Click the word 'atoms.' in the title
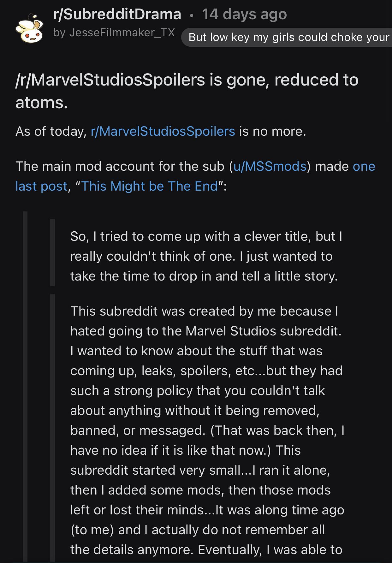Image resolution: width=392 pixels, height=563 pixels. coord(42,103)
